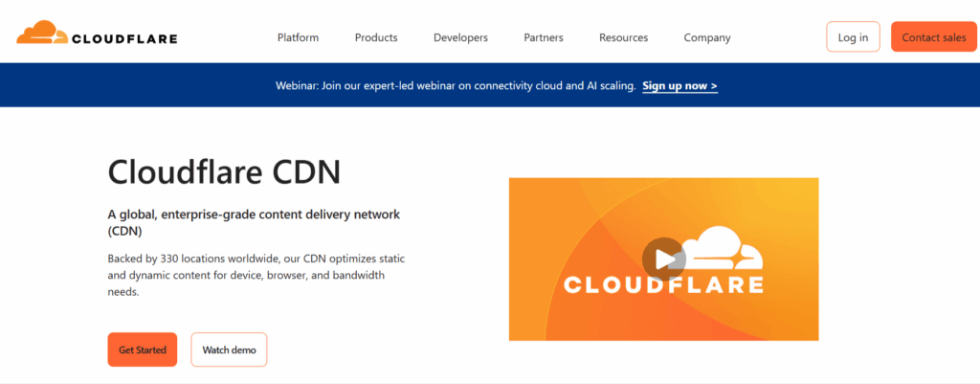Open the Platform menu
980x384 pixels.
pos(299,37)
